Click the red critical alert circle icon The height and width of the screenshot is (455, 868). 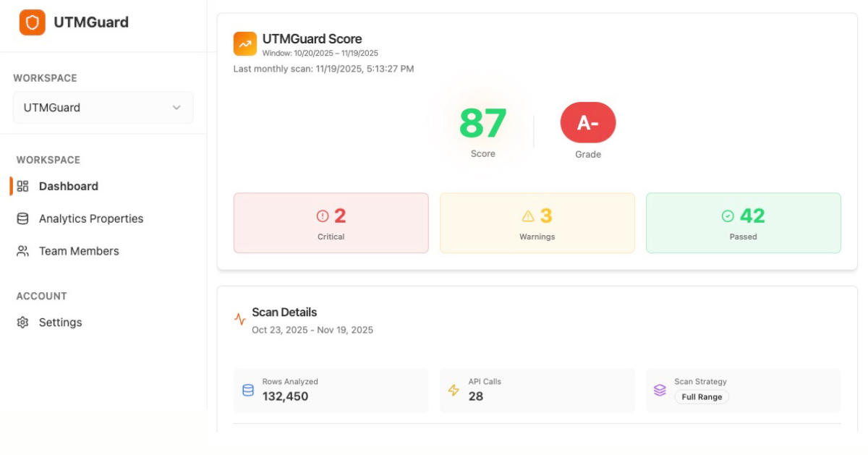pyautogui.click(x=321, y=216)
